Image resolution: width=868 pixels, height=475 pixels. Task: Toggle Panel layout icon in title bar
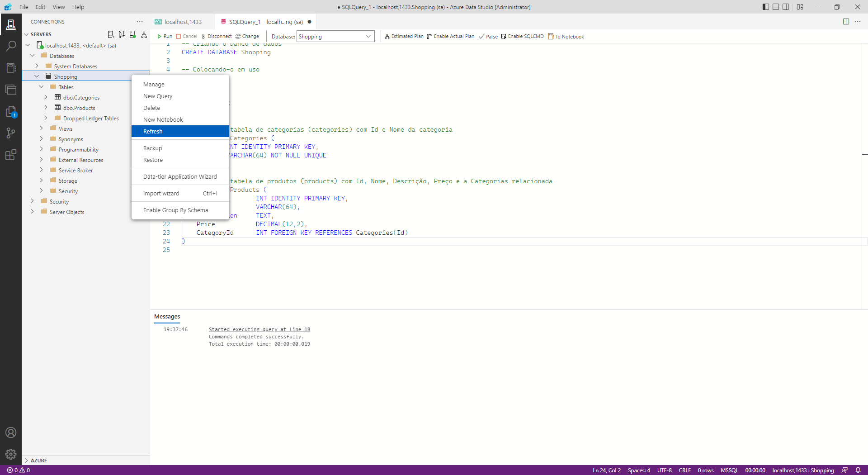point(776,7)
